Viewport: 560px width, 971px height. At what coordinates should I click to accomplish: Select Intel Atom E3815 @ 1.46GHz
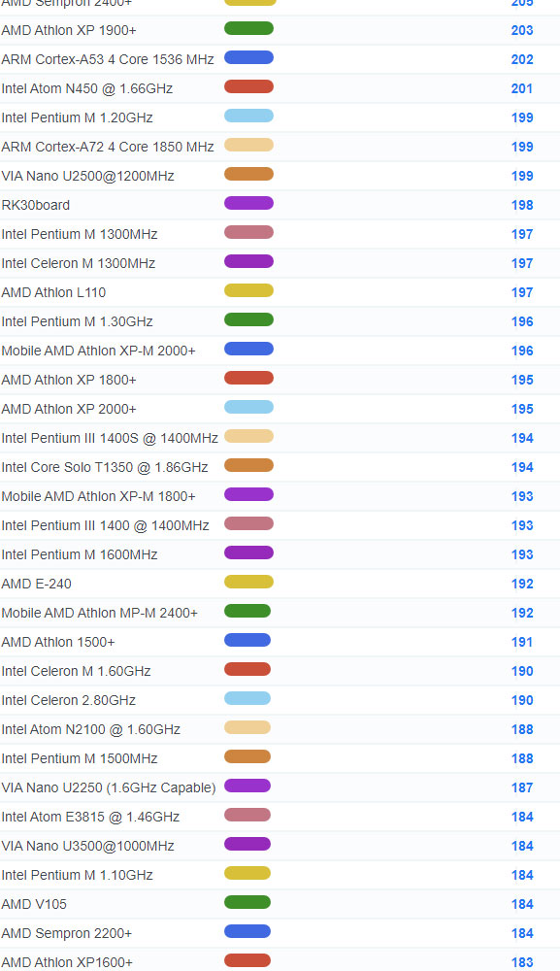tap(90, 817)
